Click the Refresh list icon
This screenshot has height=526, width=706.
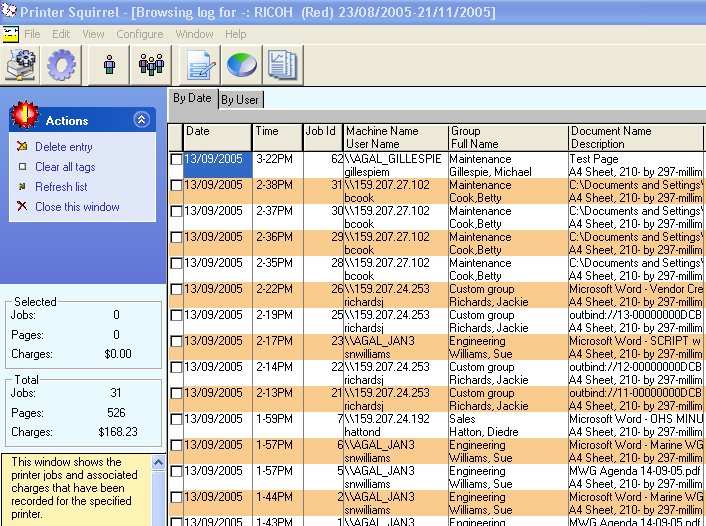tap(22, 186)
